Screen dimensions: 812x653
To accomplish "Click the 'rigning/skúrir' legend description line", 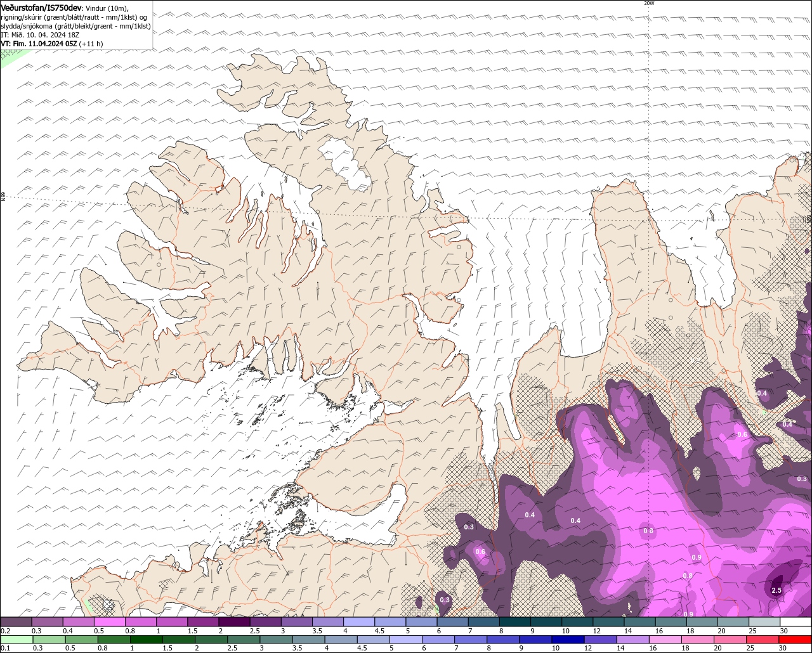I will click(x=75, y=17).
